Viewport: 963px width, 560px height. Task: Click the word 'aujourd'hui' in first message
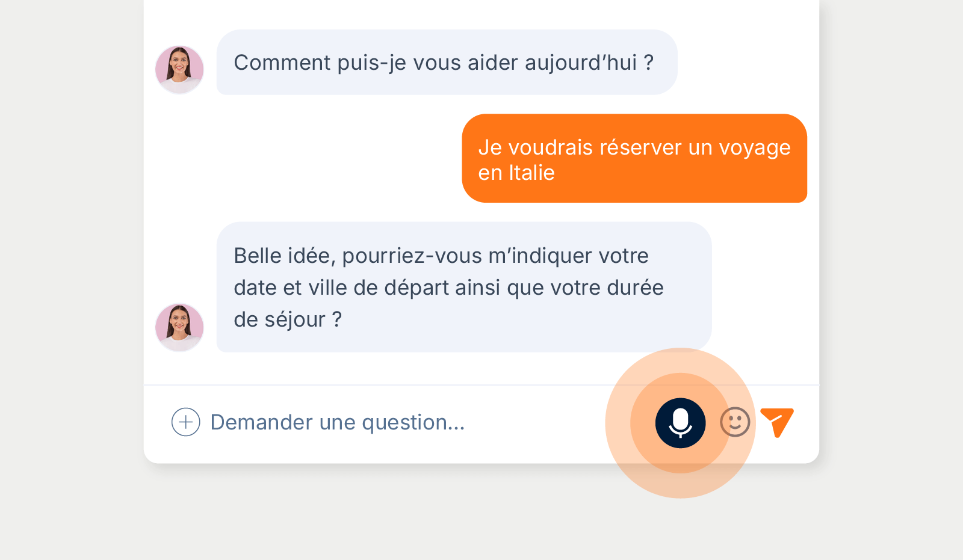[580, 63]
